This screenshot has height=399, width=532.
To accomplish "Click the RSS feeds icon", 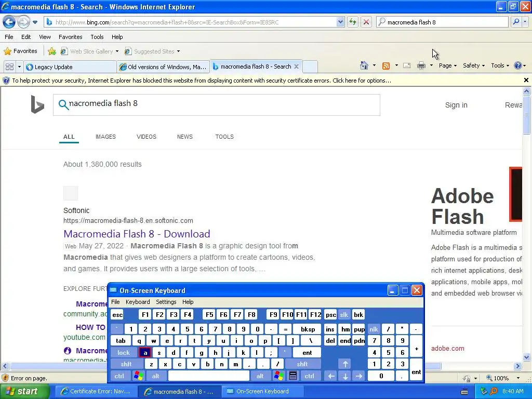I will [386, 66].
